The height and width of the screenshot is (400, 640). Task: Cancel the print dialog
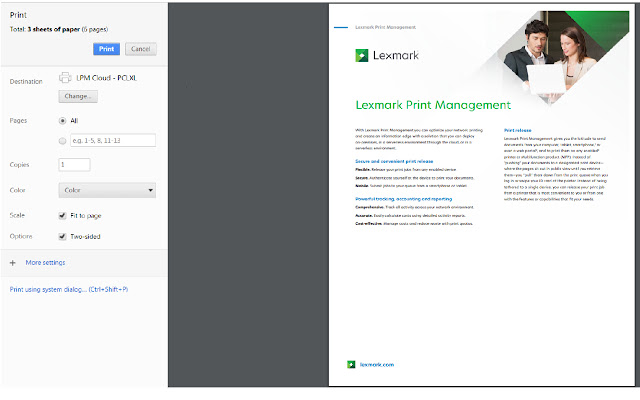[x=140, y=48]
